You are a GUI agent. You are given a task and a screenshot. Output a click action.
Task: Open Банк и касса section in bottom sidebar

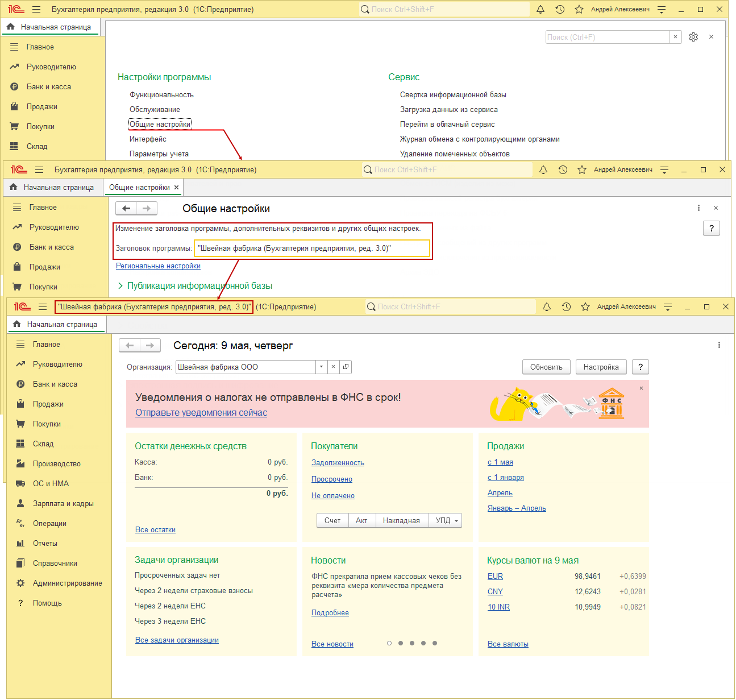coord(55,384)
